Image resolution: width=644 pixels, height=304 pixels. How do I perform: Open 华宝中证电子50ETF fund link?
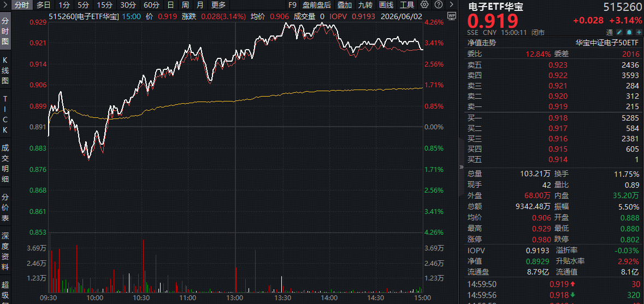tap(607, 43)
